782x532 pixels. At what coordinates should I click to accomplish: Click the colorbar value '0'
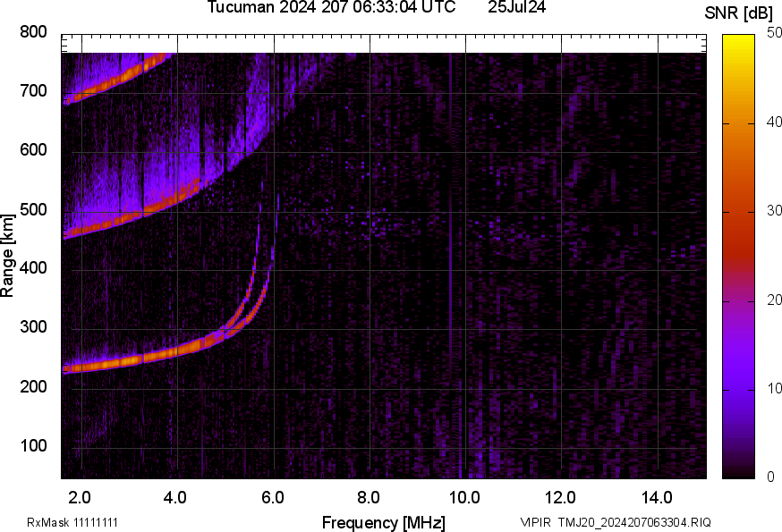tap(770, 477)
